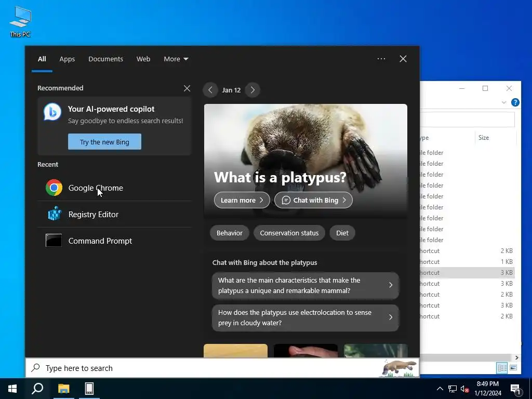Click Explorer window search box
The width and height of the screenshot is (532, 399).
click(467, 119)
